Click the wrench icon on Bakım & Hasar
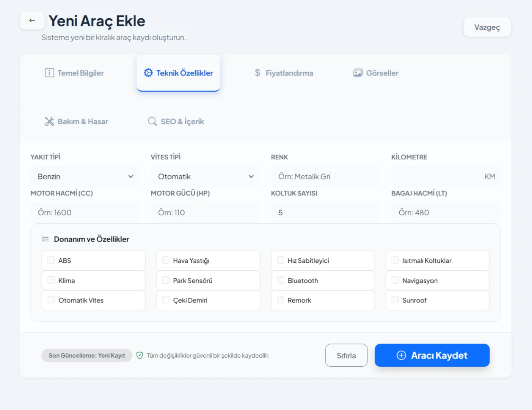 coord(49,121)
